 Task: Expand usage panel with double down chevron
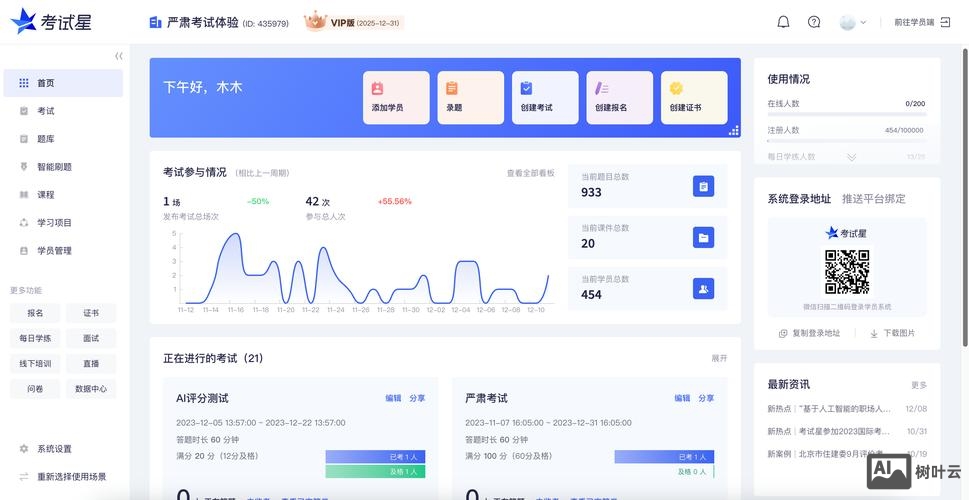852,157
